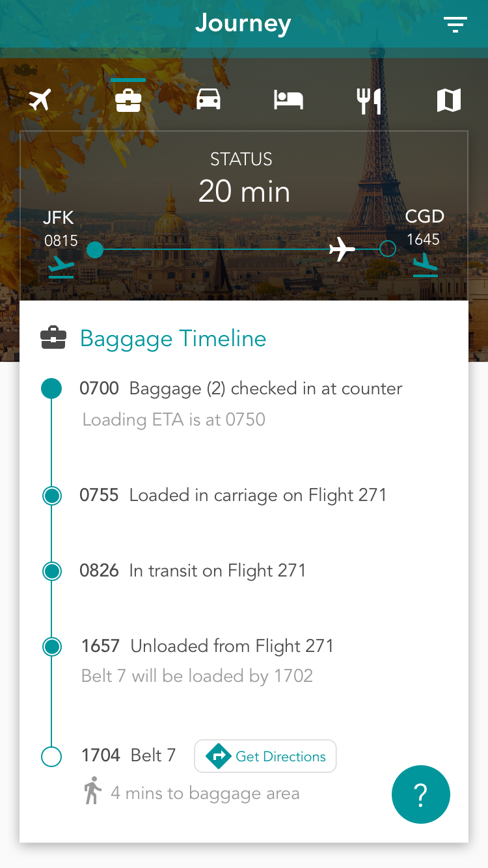Tap the walking person icon
The width and height of the screenshot is (488, 868).
[x=93, y=790]
